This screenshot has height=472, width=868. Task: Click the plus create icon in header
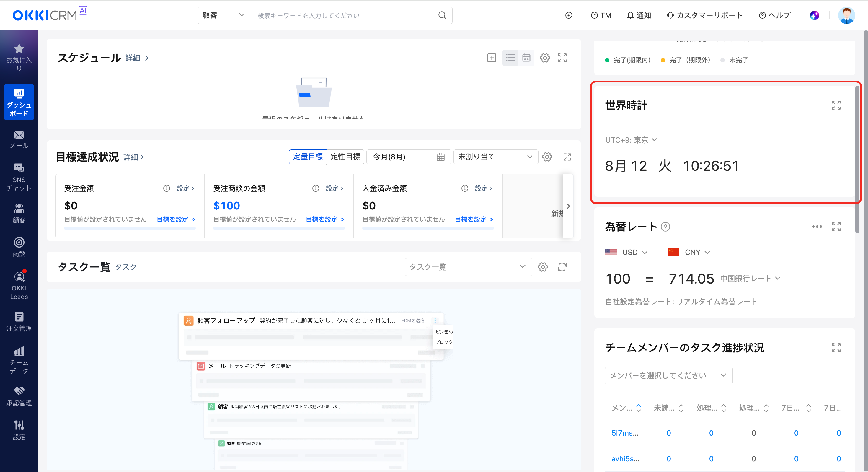coord(568,15)
